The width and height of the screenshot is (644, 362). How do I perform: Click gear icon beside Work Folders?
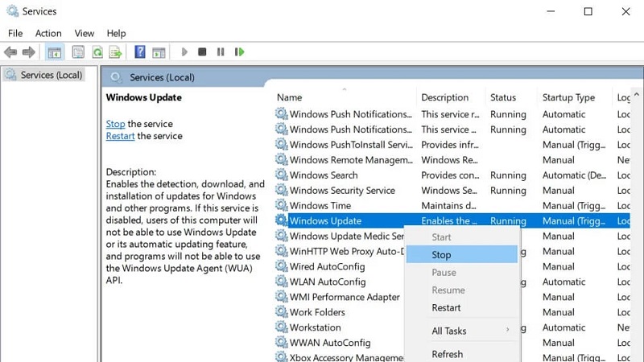(281, 312)
